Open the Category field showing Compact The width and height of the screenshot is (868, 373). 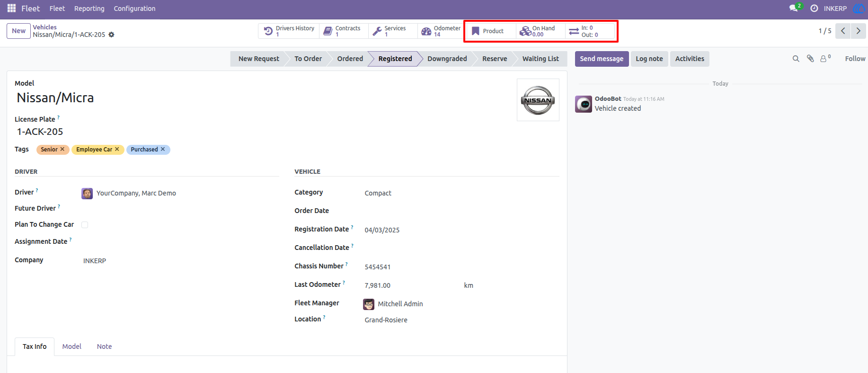[x=461, y=193]
